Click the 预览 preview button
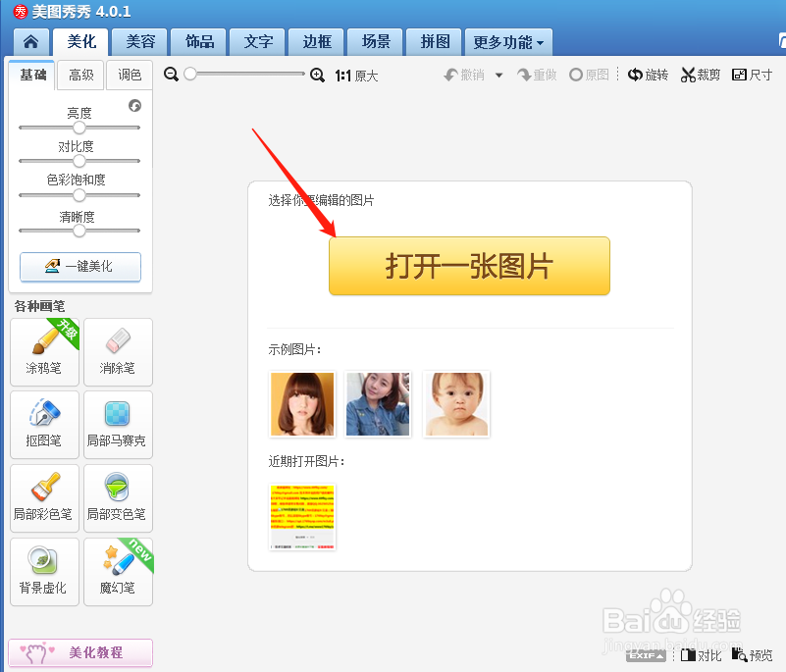The image size is (786, 672). tap(752, 655)
